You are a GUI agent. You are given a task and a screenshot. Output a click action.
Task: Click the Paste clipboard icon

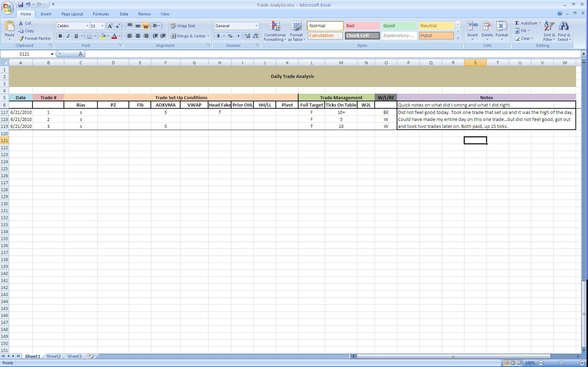pyautogui.click(x=9, y=27)
